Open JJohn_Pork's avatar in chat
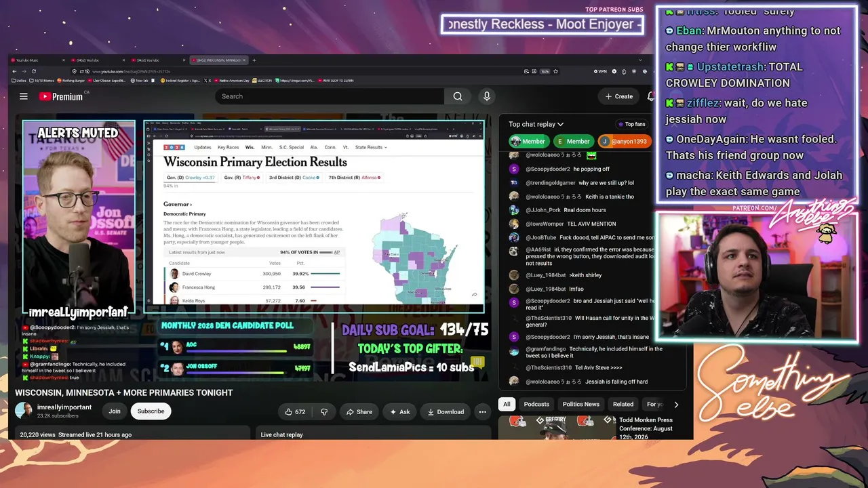 point(514,210)
